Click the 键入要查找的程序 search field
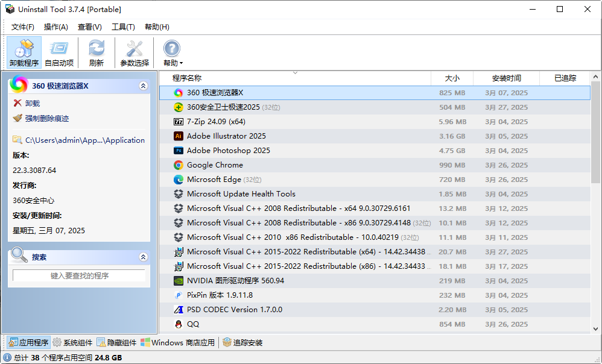The width and height of the screenshot is (602, 364). 79,276
